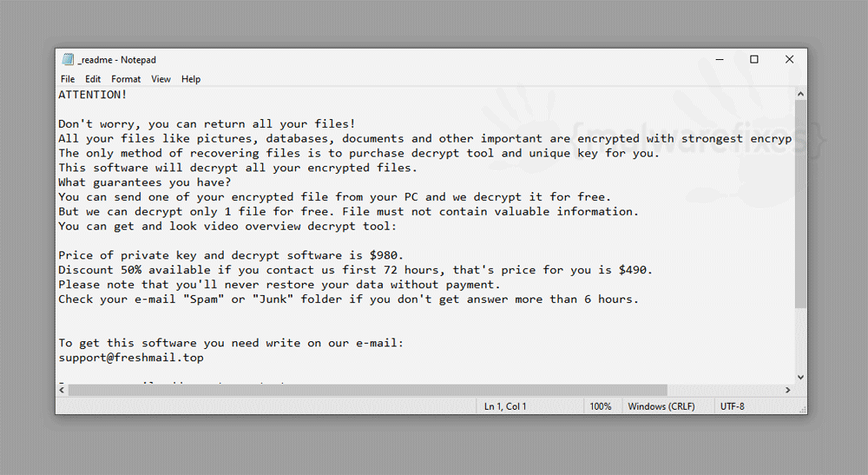The image size is (868, 475).
Task: Click the horizontal scrollbar thumb
Action: click(x=367, y=390)
